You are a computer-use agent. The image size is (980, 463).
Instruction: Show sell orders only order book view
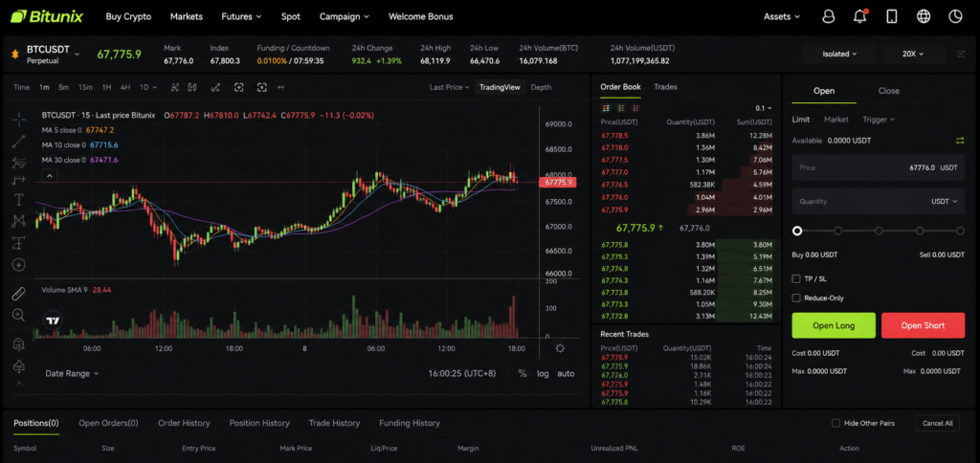[636, 108]
